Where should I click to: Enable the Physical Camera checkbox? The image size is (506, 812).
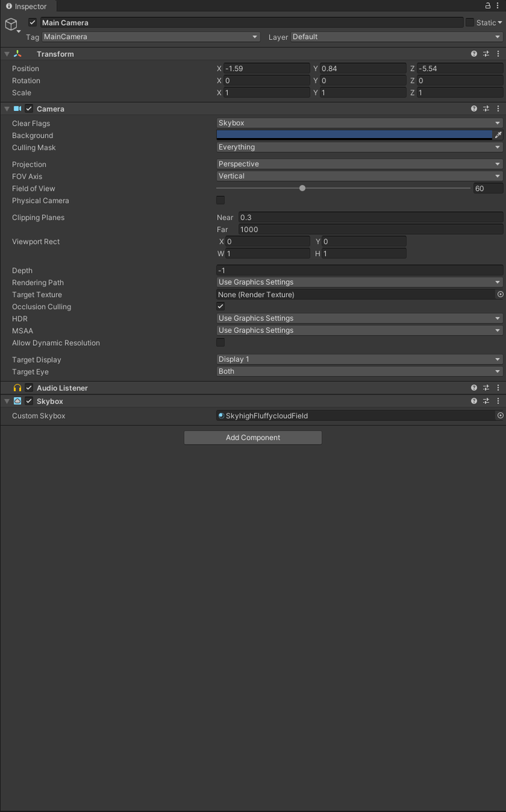221,200
